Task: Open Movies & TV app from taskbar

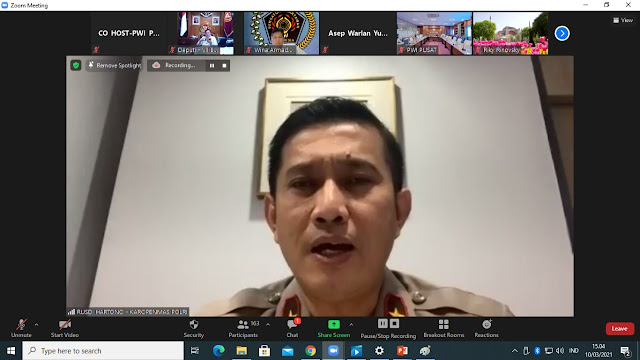Action: 356,351
